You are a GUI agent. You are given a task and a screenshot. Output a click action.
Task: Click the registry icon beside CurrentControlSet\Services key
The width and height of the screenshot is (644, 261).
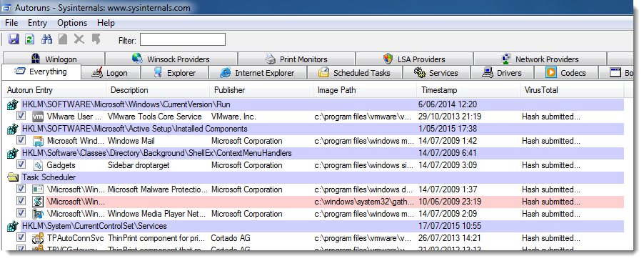click(13, 226)
